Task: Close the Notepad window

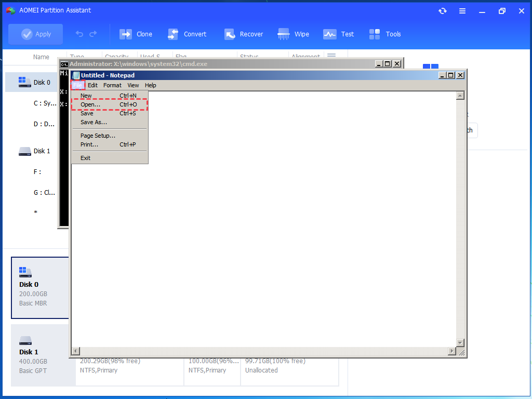Action: pos(460,75)
